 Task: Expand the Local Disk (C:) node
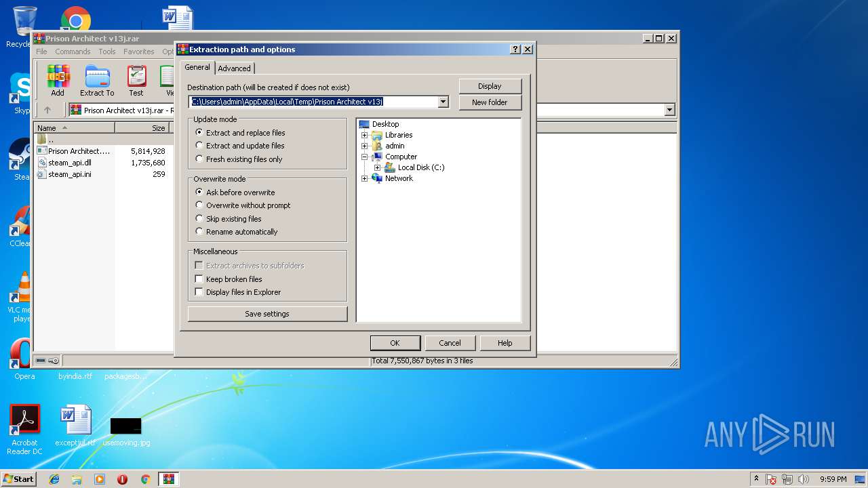(x=377, y=167)
